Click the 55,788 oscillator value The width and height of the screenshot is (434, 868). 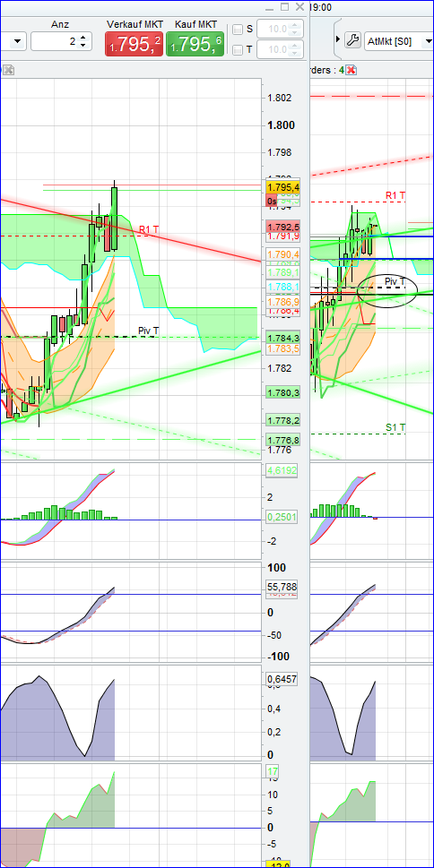(282, 586)
